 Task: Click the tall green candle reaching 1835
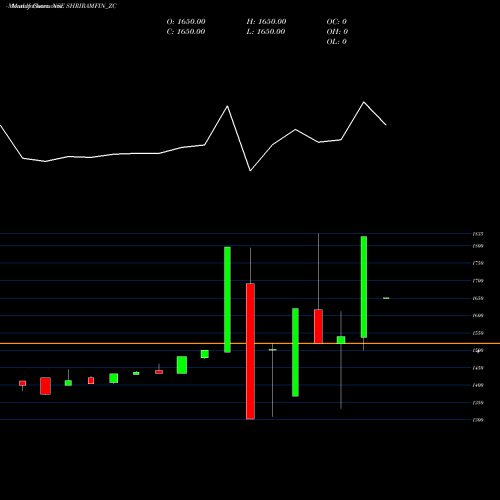pos(364,287)
